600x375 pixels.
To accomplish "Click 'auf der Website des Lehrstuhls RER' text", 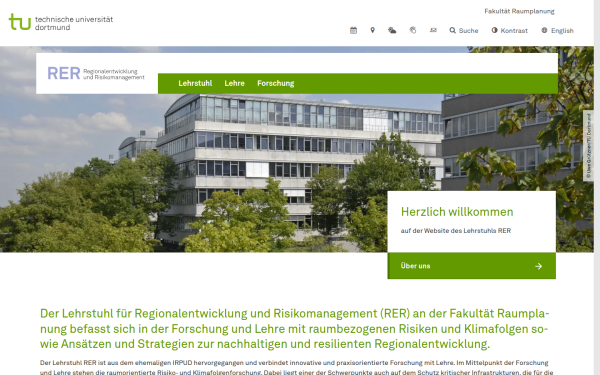I will pos(456,231).
